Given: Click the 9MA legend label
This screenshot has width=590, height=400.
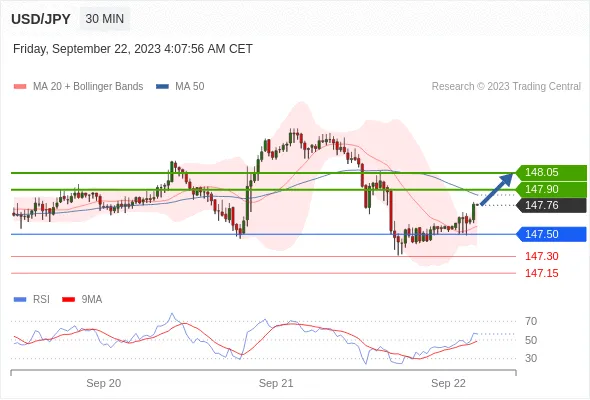Looking at the screenshot, I should coord(91,300).
